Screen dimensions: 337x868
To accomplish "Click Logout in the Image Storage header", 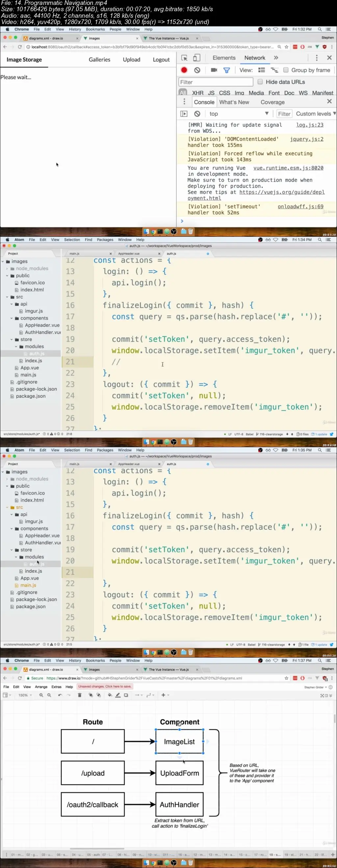I will (161, 60).
